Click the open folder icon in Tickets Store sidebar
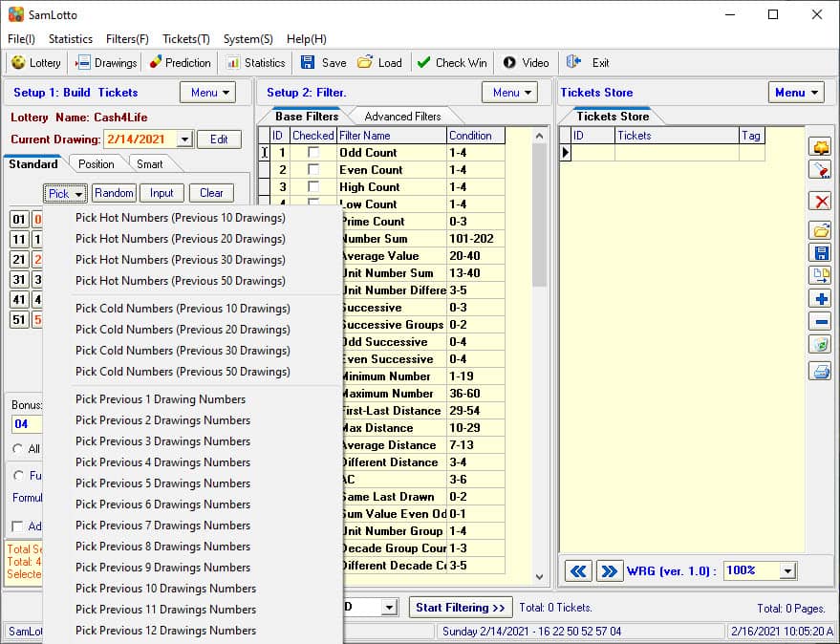Screen dimensions: 840x644 coord(820,230)
